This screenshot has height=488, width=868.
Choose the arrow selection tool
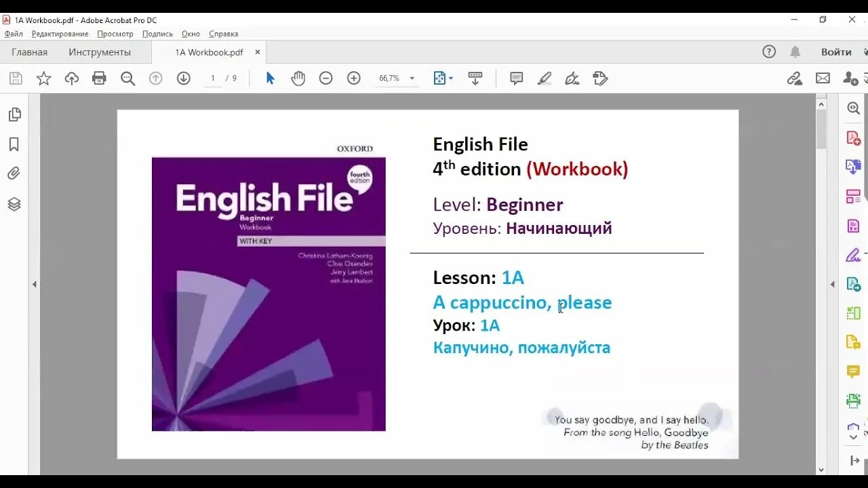270,79
